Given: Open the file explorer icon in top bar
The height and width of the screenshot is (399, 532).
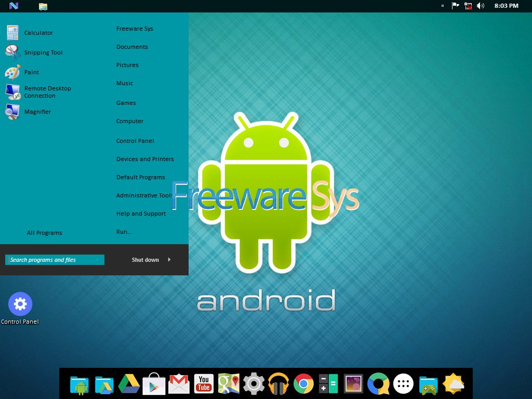Looking at the screenshot, I should [43, 6].
